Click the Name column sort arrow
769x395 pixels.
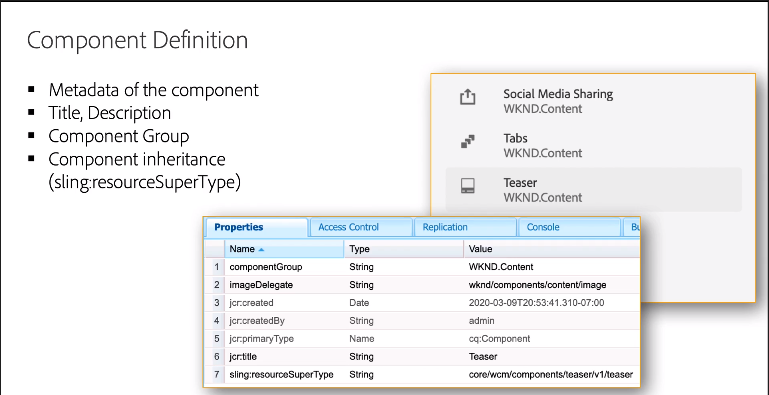(x=261, y=250)
